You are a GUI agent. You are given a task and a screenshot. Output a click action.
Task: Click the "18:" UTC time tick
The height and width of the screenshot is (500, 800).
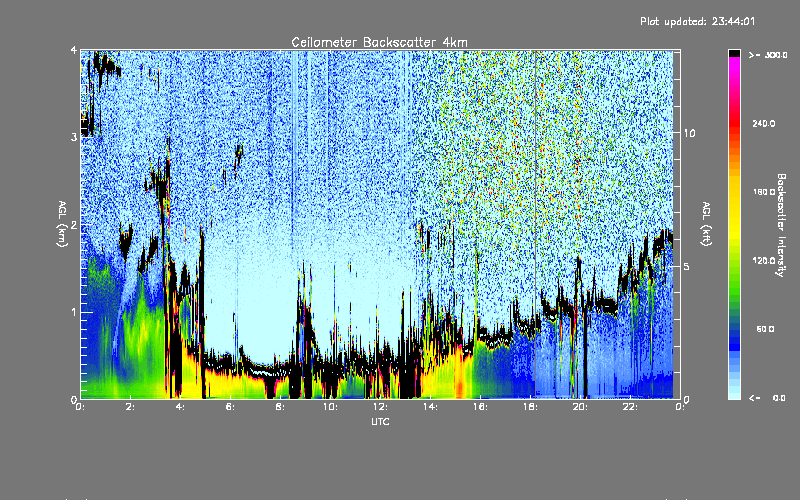pos(530,407)
